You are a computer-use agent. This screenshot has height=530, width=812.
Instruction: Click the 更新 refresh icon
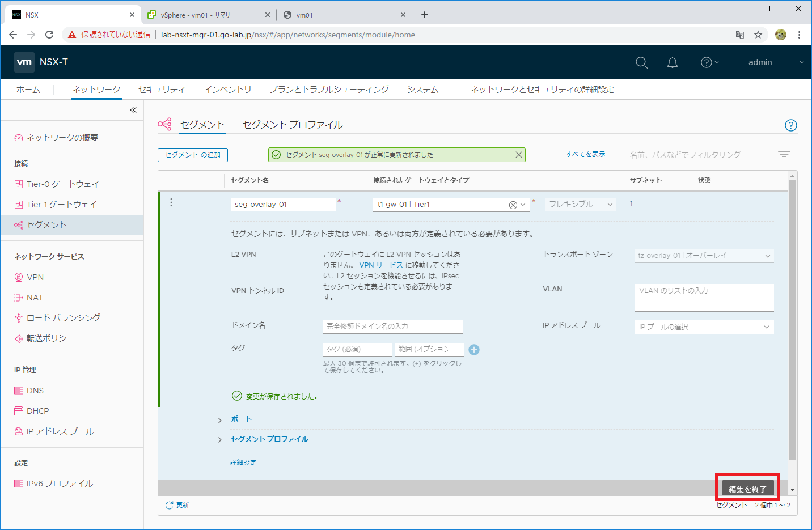click(169, 505)
